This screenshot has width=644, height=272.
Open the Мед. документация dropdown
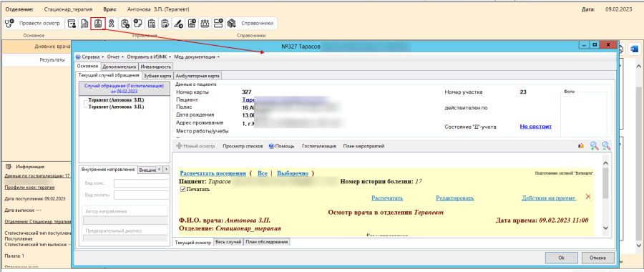pyautogui.click(x=197, y=57)
